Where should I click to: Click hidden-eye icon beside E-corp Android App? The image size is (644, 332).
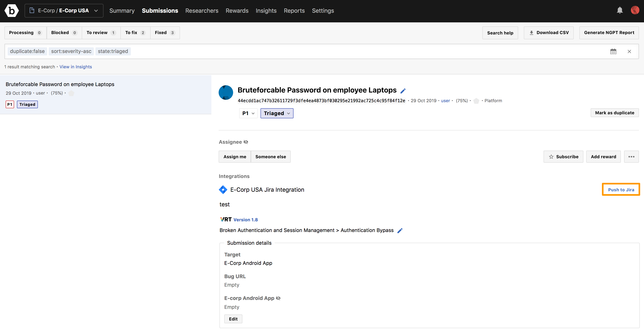point(278,298)
